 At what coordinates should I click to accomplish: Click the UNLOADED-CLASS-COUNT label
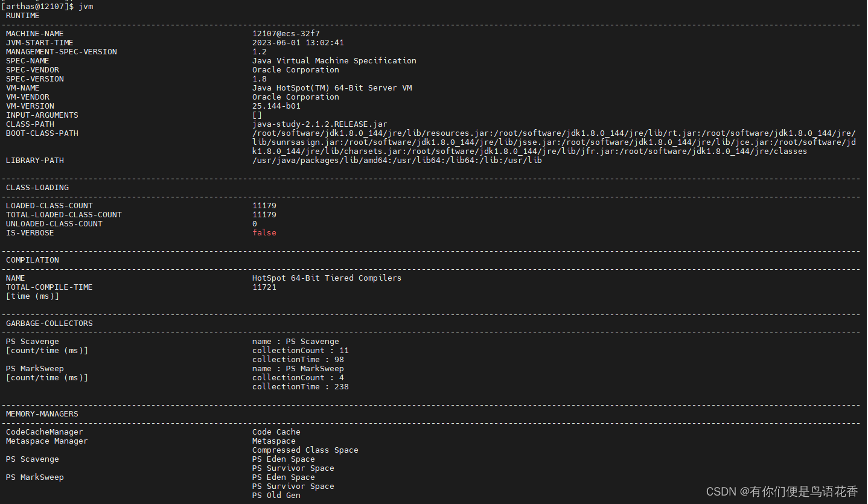pyautogui.click(x=54, y=224)
